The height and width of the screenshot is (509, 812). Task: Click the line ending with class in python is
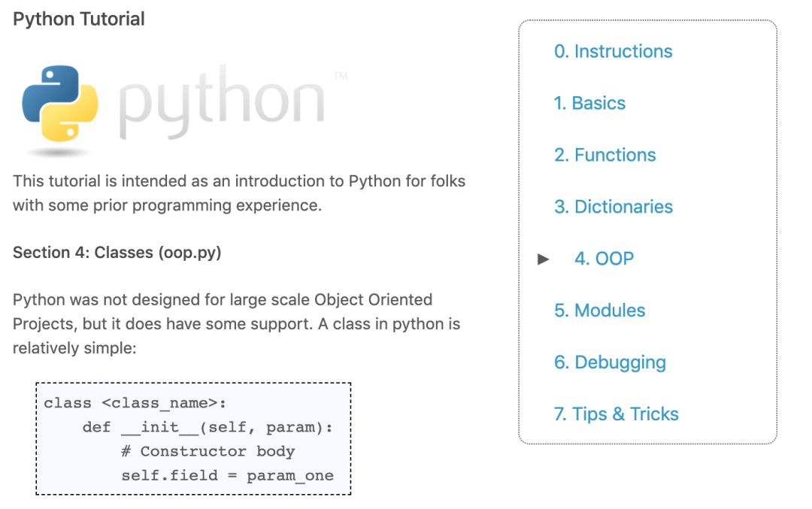click(x=237, y=324)
